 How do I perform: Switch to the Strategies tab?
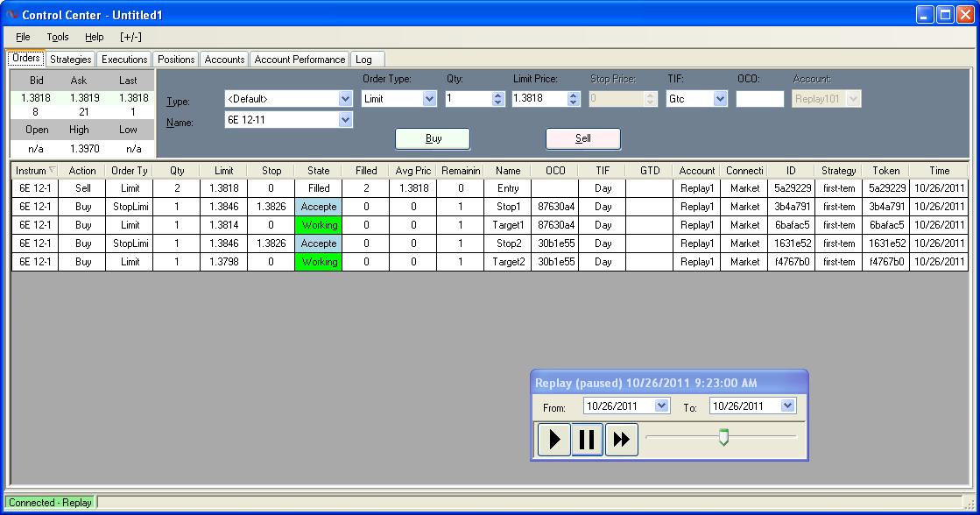71,60
